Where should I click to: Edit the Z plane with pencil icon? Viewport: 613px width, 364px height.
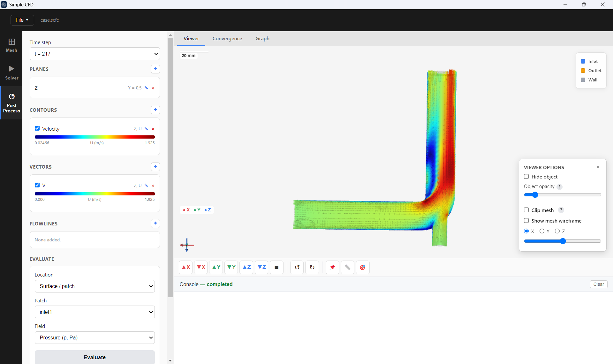tap(146, 88)
